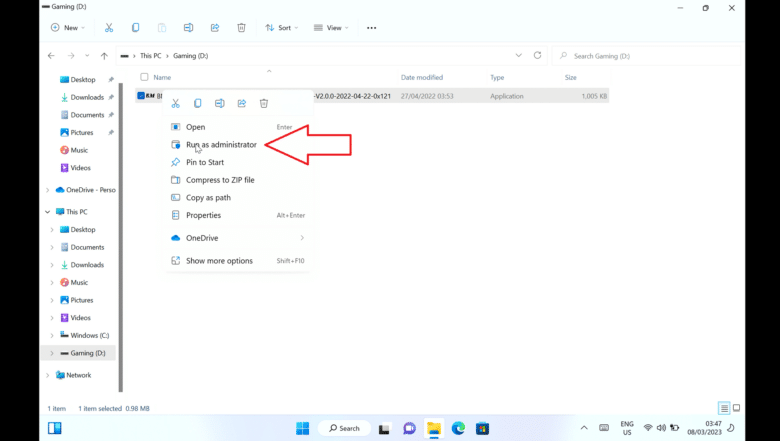
Task: Click the New button
Action: [x=67, y=28]
